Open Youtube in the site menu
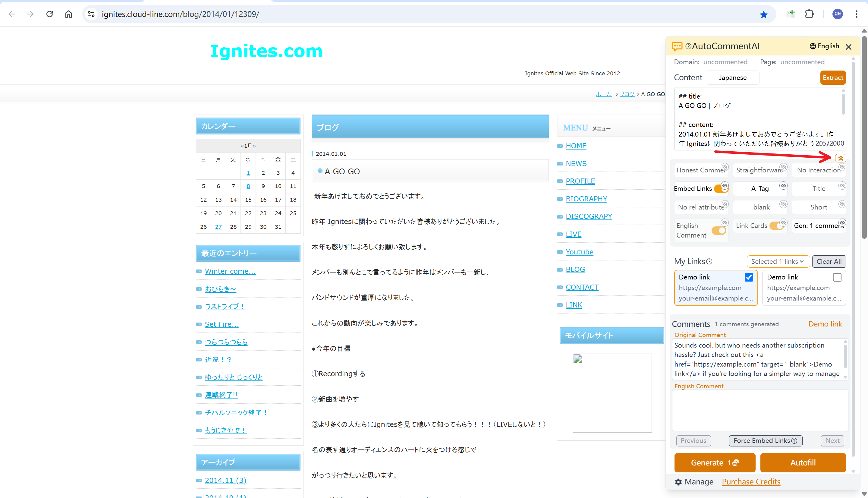 (x=580, y=252)
